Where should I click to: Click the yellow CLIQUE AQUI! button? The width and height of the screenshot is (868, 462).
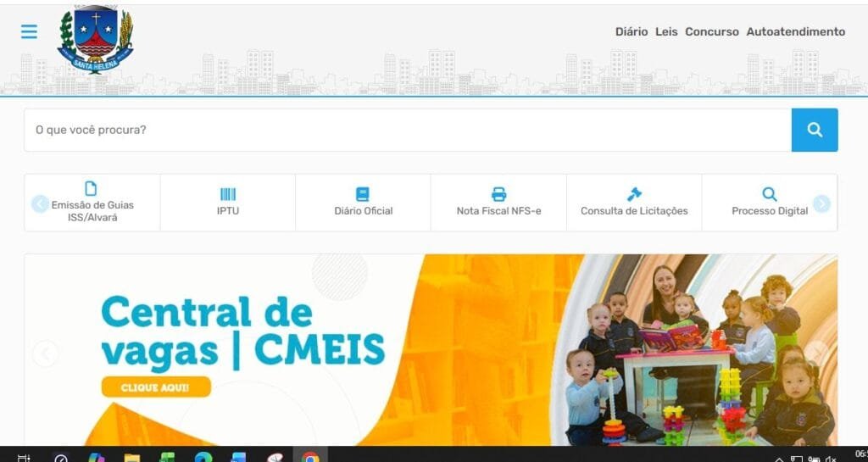155,387
